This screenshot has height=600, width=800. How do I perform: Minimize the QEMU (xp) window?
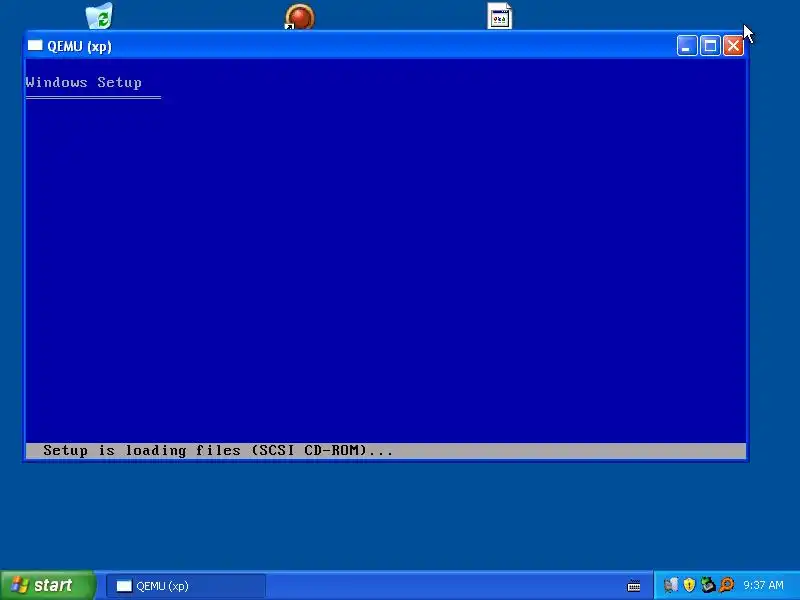[x=687, y=46]
